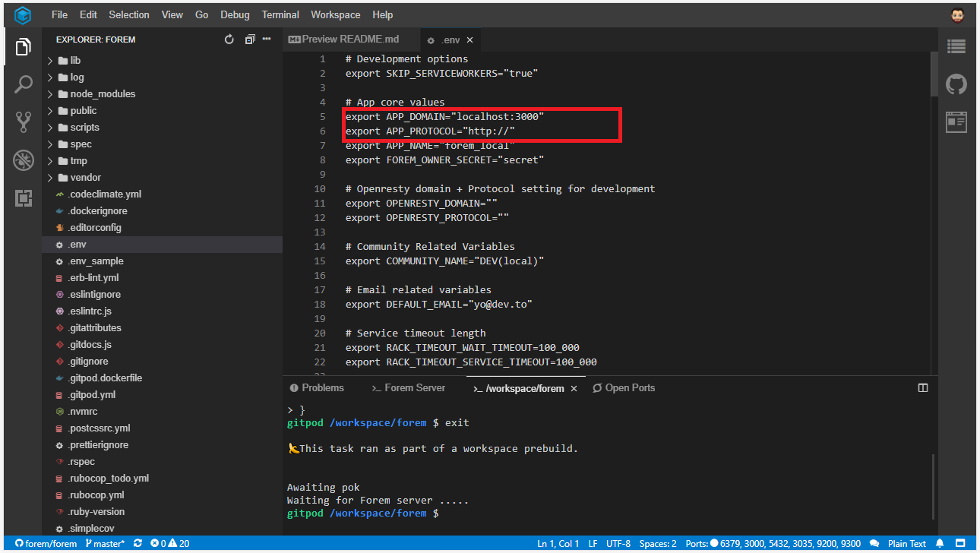Click the master* branch indicator
The height and width of the screenshot is (553, 980).
click(x=105, y=543)
